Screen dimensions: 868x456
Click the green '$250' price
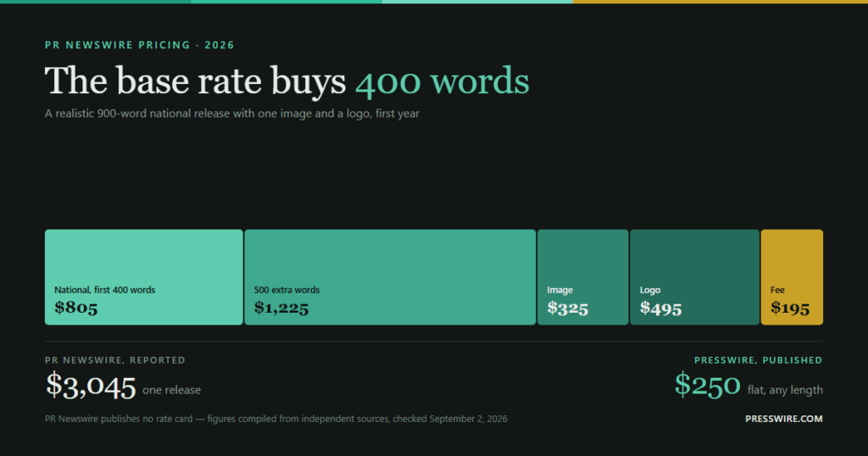pos(708,385)
